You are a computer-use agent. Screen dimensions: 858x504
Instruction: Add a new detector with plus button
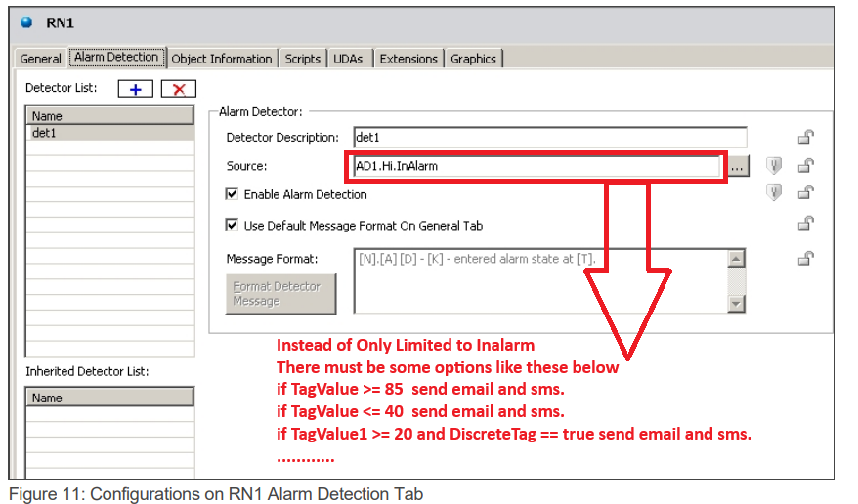click(x=135, y=89)
